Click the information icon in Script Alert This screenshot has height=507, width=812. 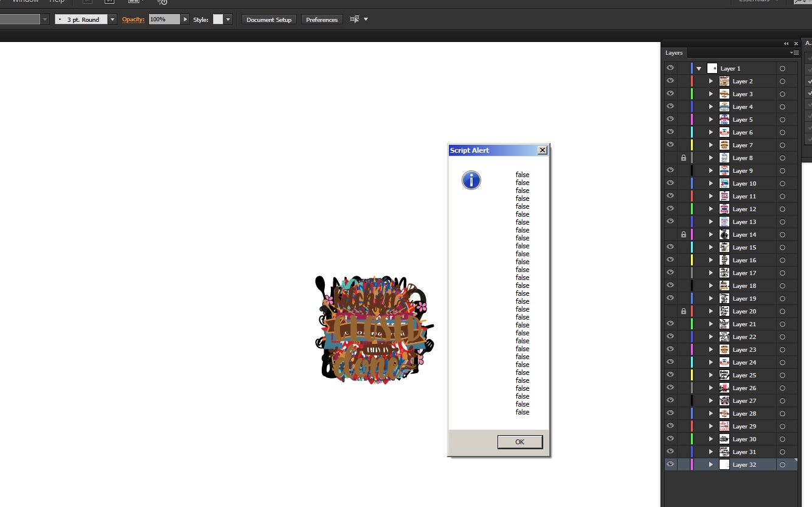(x=471, y=180)
